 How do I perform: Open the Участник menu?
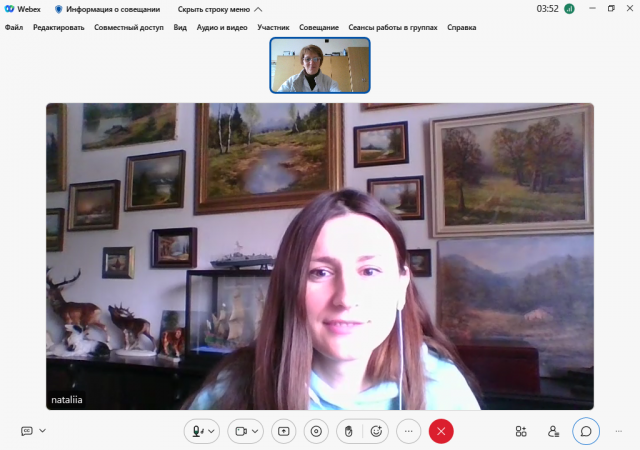[273, 27]
